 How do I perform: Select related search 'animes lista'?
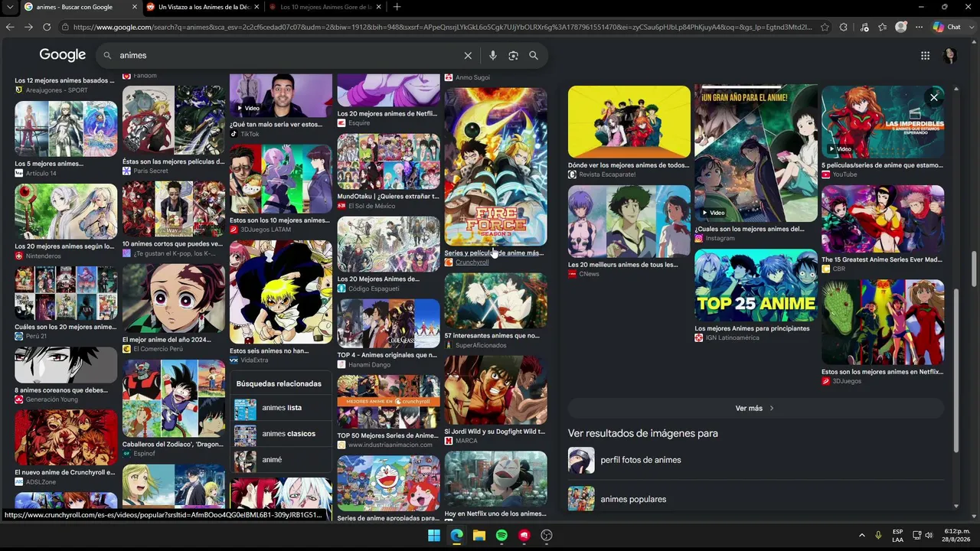tap(280, 408)
